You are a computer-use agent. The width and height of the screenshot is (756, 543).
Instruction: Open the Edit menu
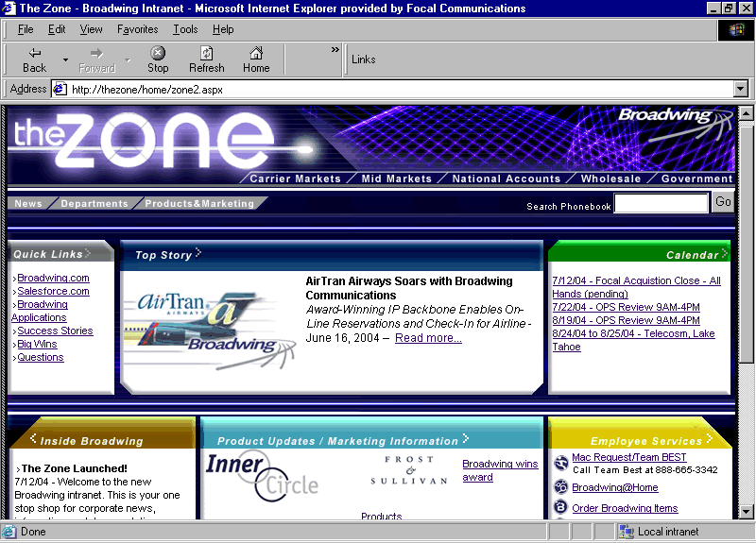click(57, 29)
